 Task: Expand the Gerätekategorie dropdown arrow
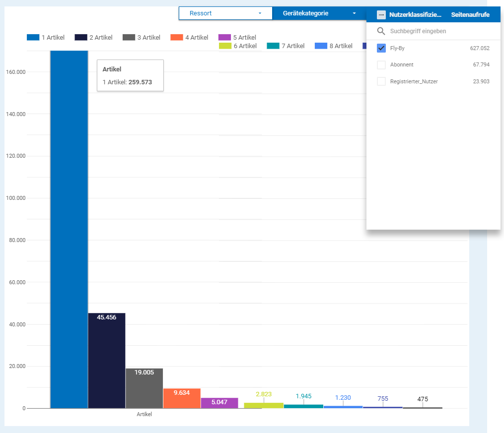point(354,13)
